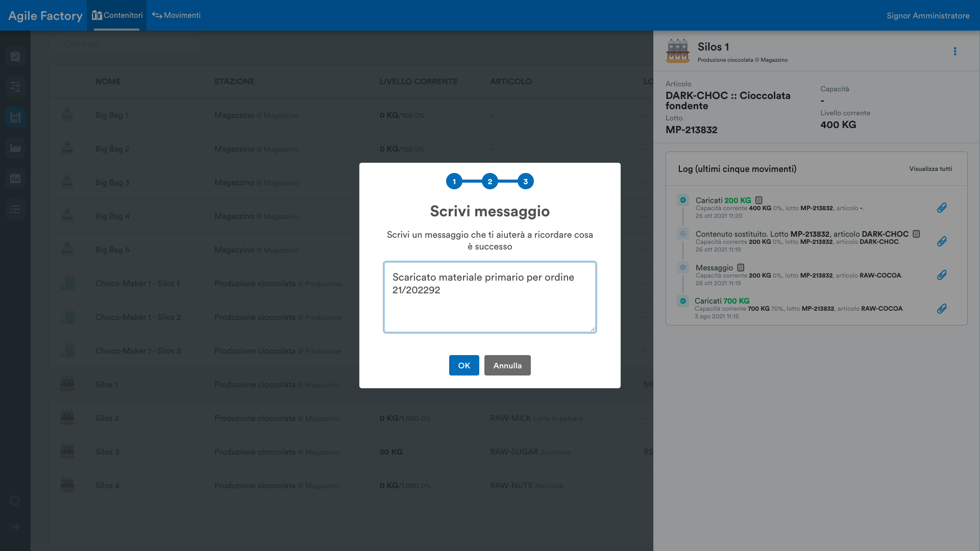
Task: Click the Visualizza tutti link
Action: pyautogui.click(x=930, y=169)
